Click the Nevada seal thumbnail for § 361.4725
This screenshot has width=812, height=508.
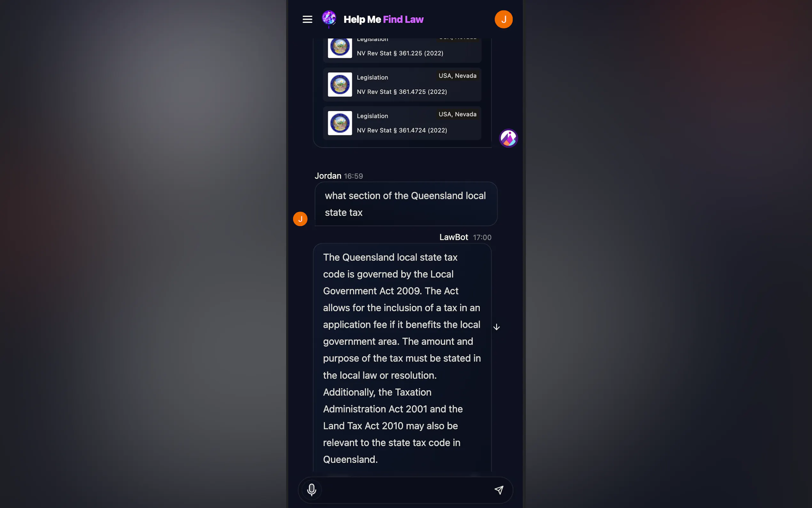point(340,85)
